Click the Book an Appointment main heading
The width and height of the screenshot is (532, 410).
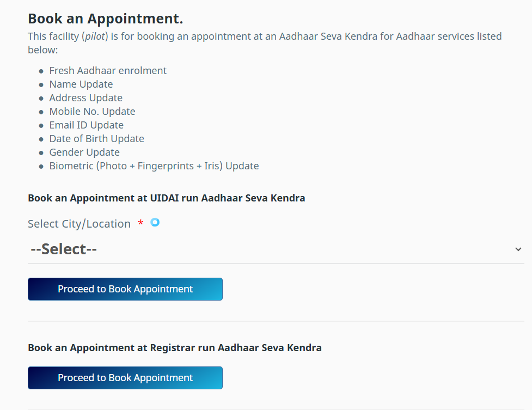click(106, 19)
